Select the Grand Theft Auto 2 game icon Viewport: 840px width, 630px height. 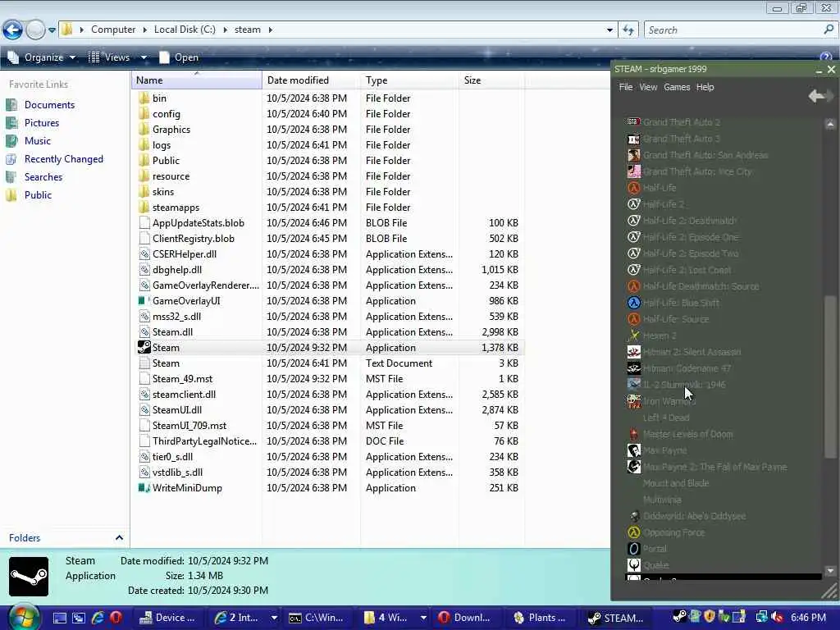point(634,122)
